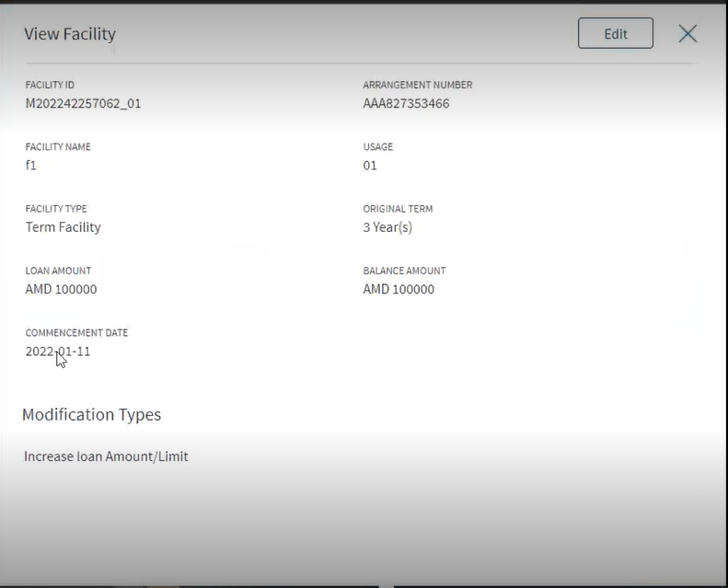The height and width of the screenshot is (588, 728).
Task: Click AMD 100000 under Balance Amount
Action: (399, 289)
